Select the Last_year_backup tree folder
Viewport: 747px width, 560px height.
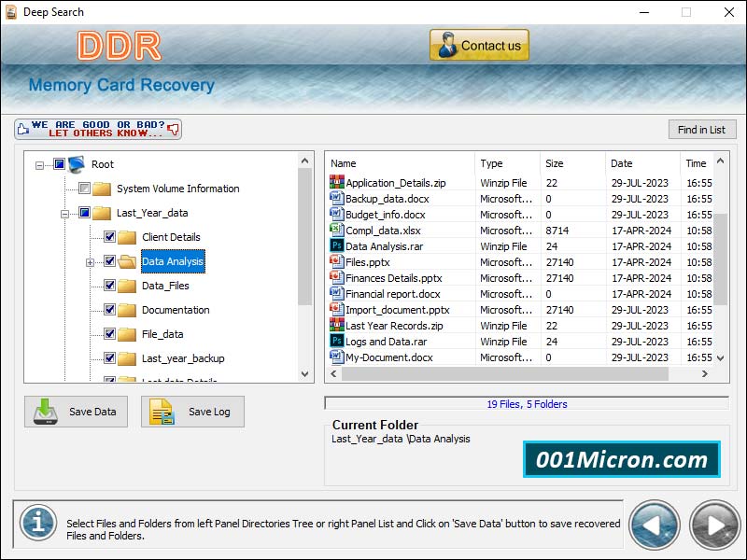[x=183, y=358]
